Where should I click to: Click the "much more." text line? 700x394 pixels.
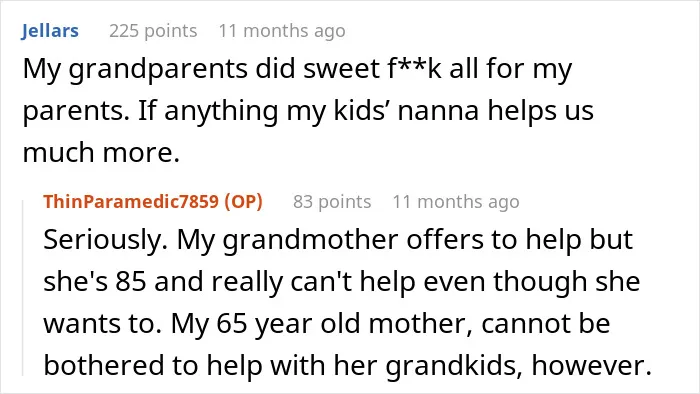pos(101,153)
